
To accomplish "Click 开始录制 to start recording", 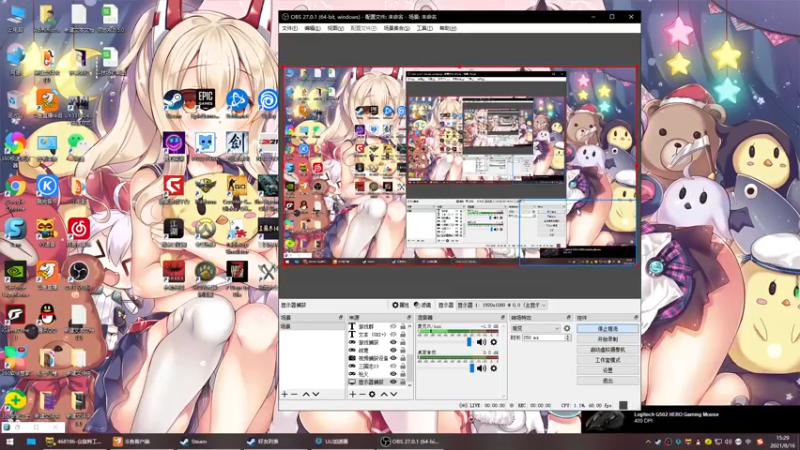I will (608, 339).
